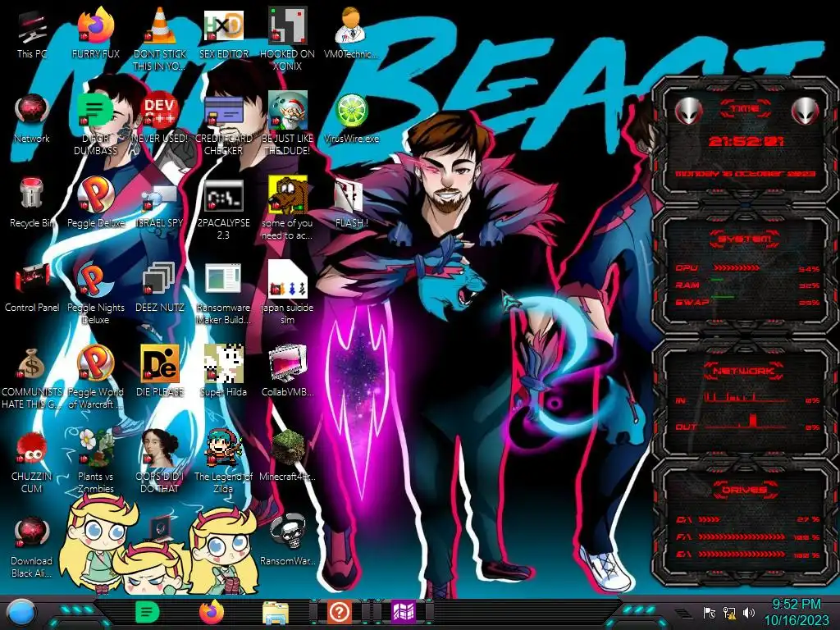Viewport: 840px width, 630px height.
Task: Open Control Panel desktop icon
Action: coord(32,288)
